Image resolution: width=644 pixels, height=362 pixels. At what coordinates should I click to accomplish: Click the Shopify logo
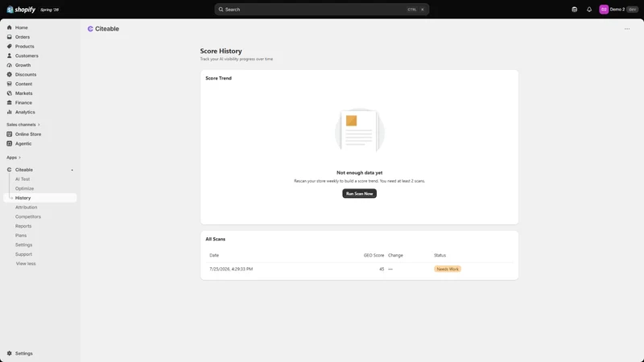click(21, 10)
